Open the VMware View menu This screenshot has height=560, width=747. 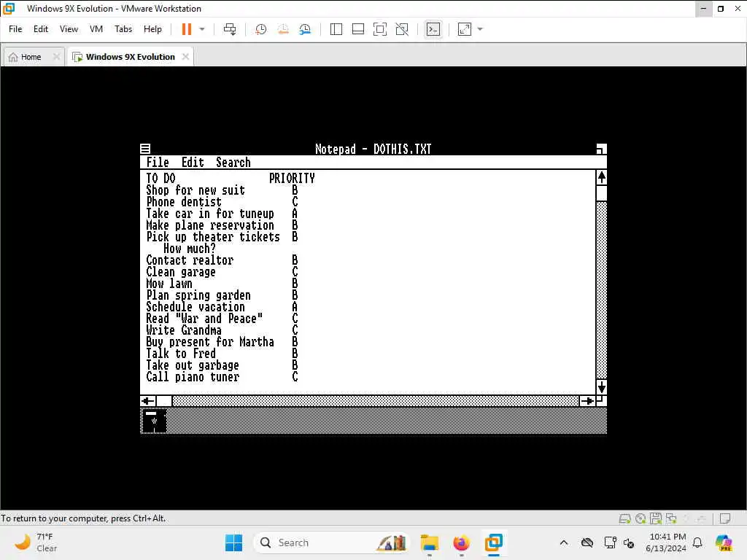coord(69,29)
